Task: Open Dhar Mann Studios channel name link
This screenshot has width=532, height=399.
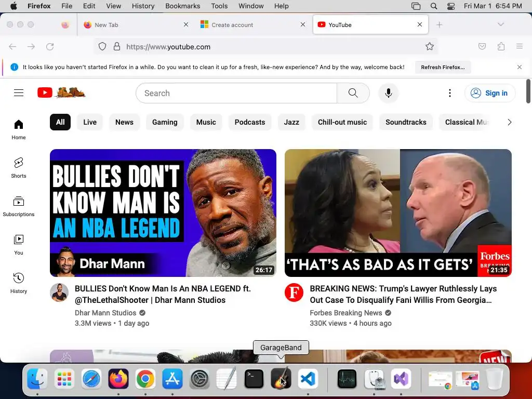Action: (105, 313)
